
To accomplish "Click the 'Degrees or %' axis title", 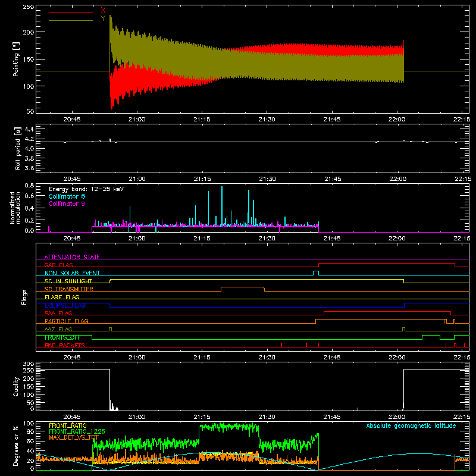I will click(16, 446).
